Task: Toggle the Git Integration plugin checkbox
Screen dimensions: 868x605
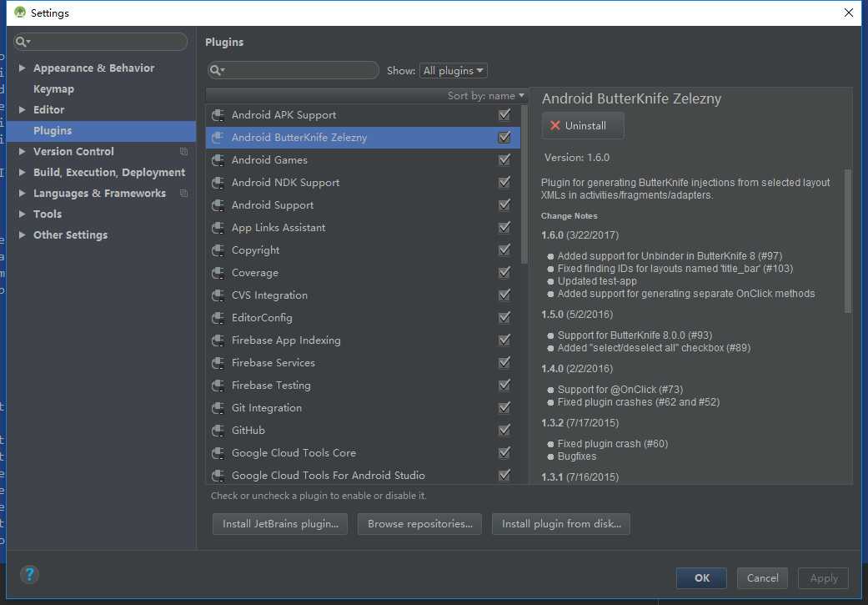Action: [504, 408]
